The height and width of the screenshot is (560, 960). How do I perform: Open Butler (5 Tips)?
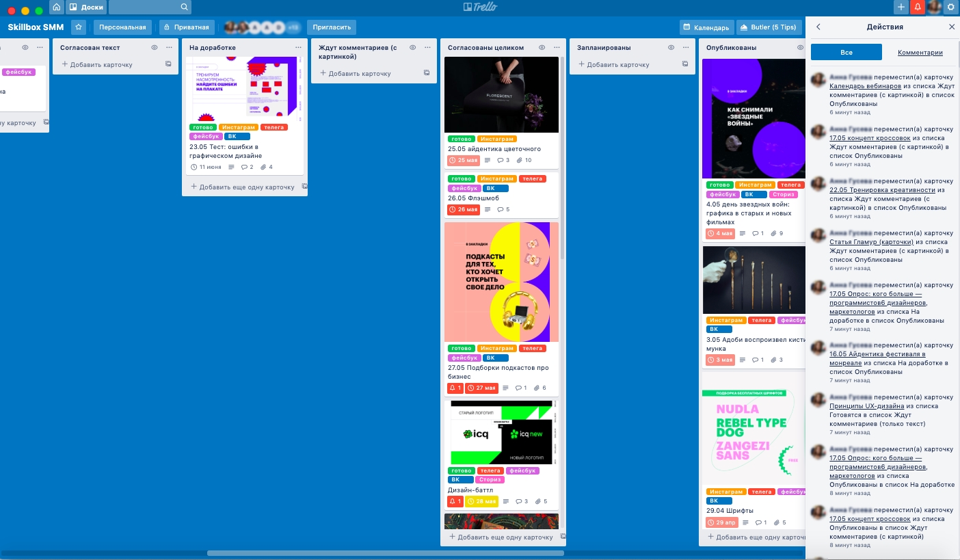768,27
